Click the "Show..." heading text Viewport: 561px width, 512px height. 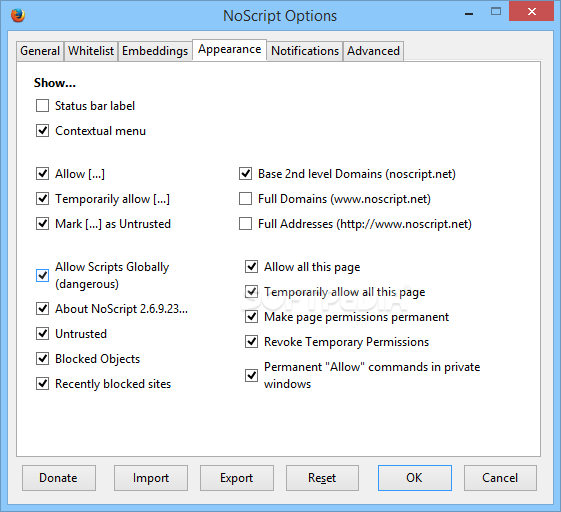(55, 83)
